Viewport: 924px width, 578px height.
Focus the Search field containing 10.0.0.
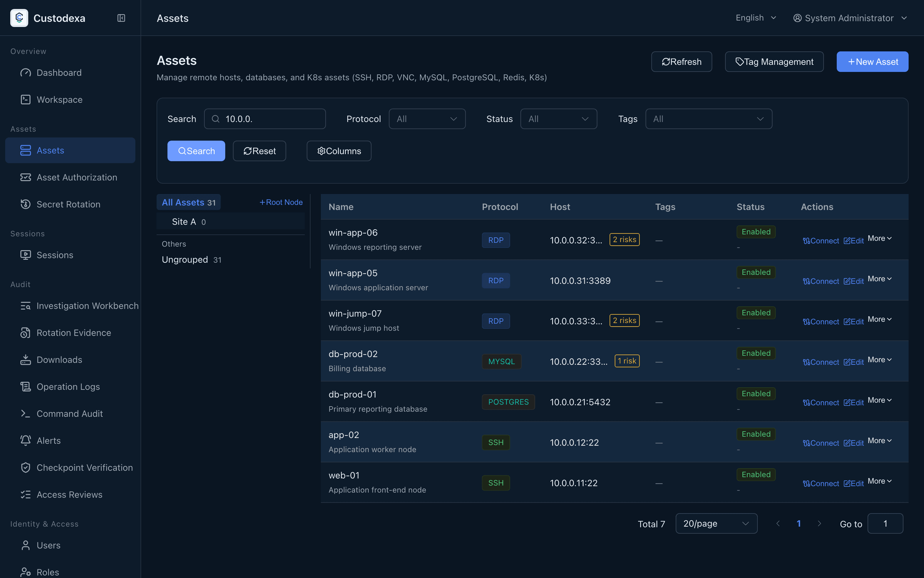pos(265,119)
